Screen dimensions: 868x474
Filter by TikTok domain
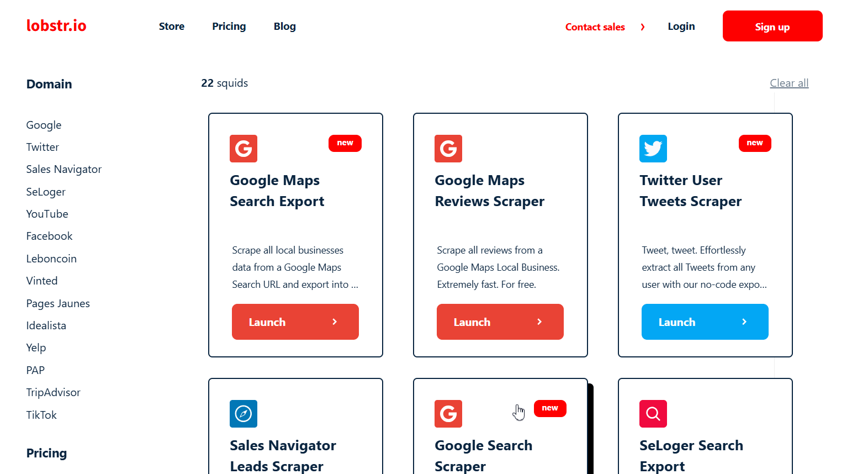pyautogui.click(x=41, y=415)
